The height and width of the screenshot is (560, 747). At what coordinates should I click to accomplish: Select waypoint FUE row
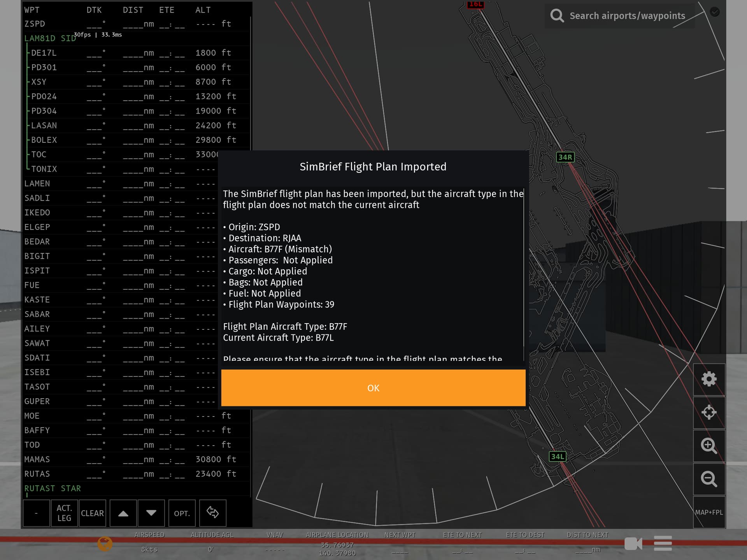pos(121,285)
